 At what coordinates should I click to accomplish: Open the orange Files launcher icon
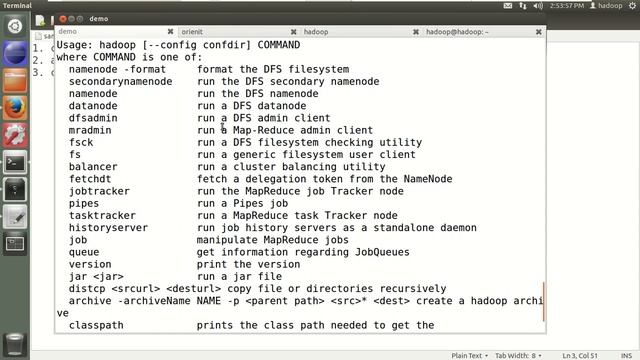(x=15, y=81)
